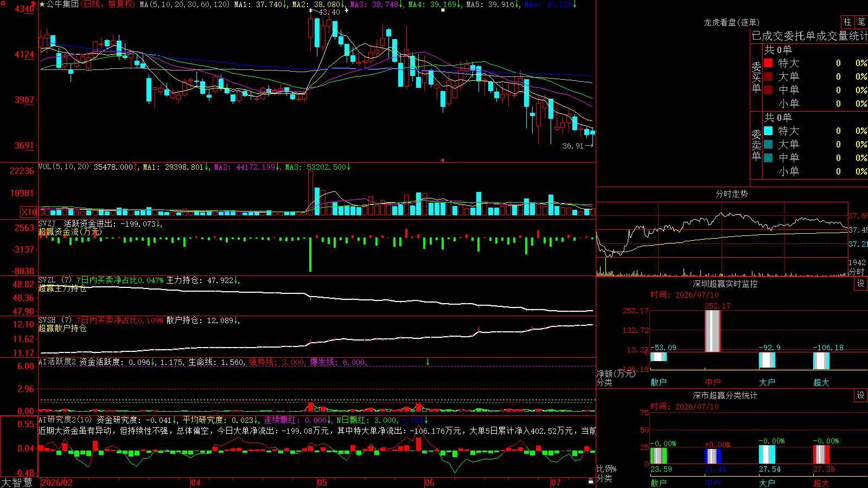The height and width of the screenshot is (488, 868).
Task: Click the lock icon at timeline end
Action: [591, 481]
